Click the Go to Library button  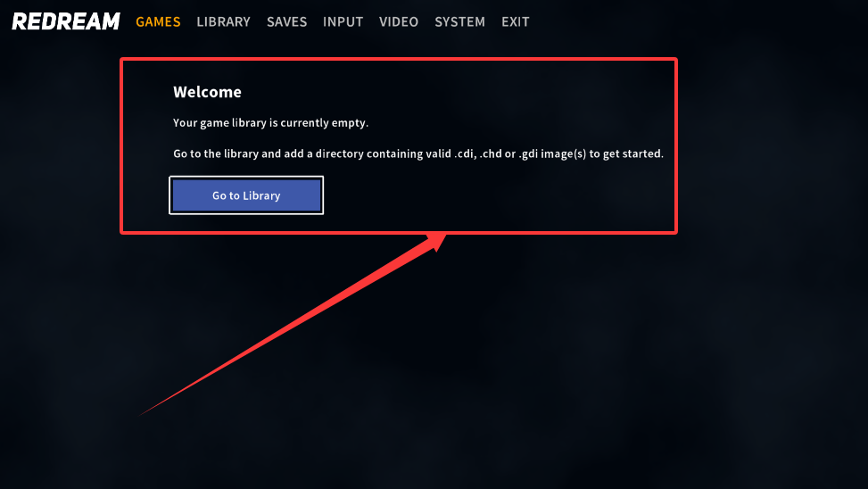click(246, 195)
